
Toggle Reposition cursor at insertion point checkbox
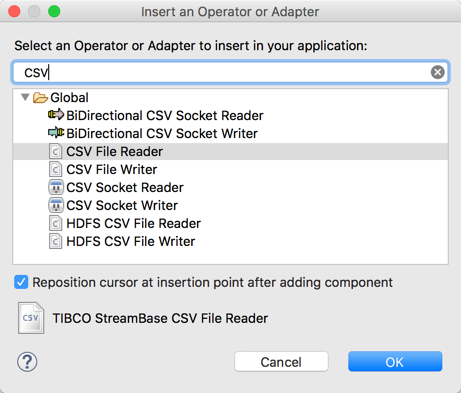pos(21,282)
